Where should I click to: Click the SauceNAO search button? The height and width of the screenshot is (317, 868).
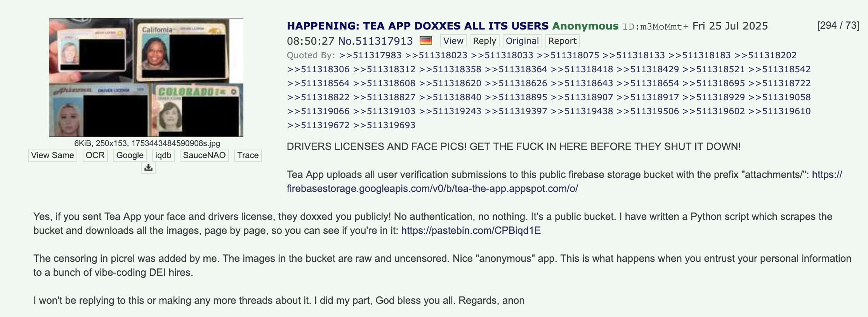coord(204,155)
